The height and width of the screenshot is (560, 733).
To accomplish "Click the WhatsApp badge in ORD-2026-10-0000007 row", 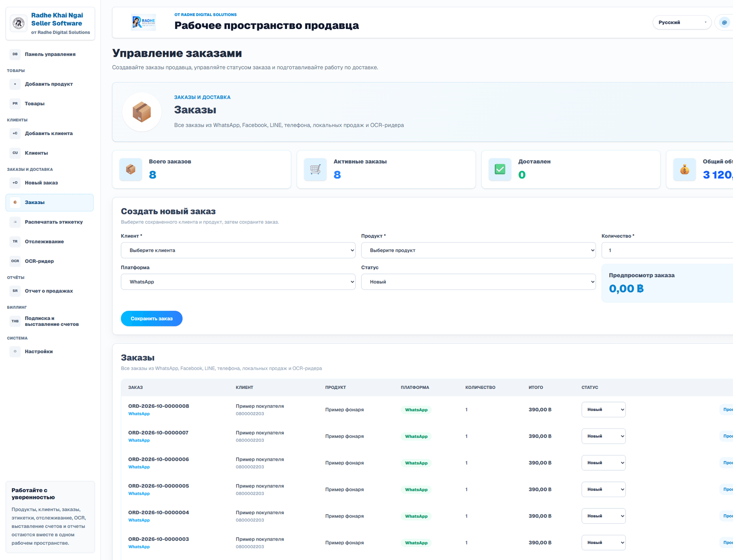I will (416, 436).
